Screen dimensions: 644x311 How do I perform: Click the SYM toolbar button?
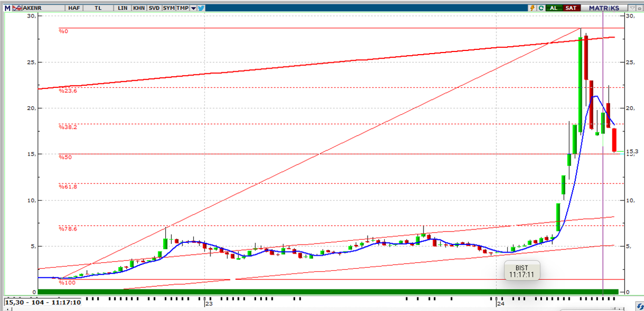tap(169, 8)
